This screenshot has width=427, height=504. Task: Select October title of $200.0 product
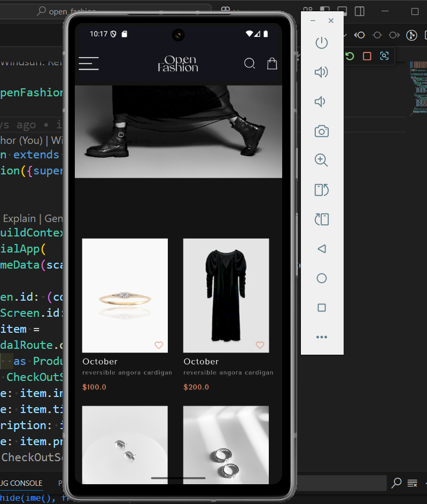click(201, 362)
